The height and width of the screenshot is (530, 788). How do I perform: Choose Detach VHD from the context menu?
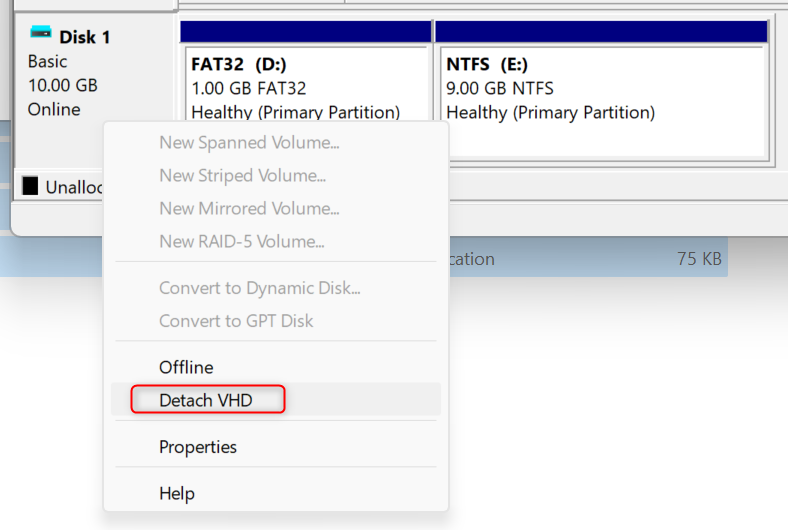[207, 400]
